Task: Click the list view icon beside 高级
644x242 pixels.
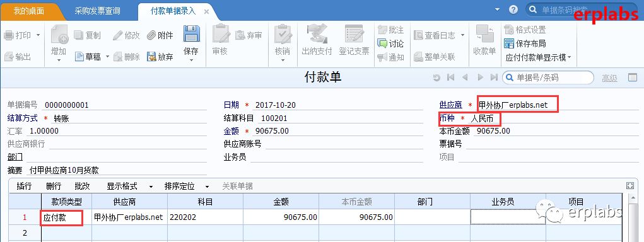Action: (633, 77)
